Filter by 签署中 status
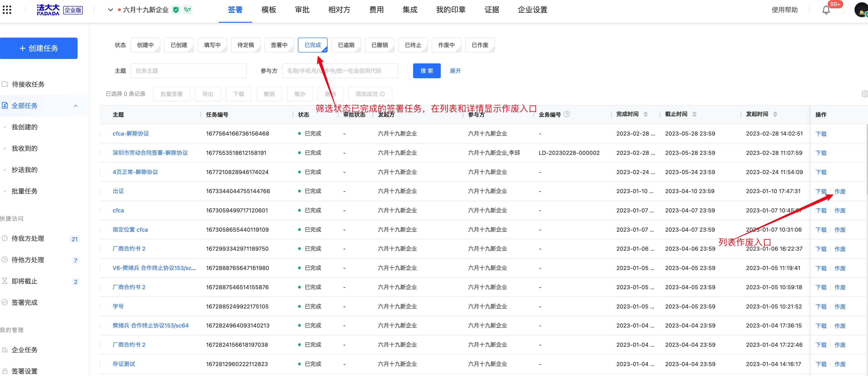The width and height of the screenshot is (868, 376). (279, 45)
